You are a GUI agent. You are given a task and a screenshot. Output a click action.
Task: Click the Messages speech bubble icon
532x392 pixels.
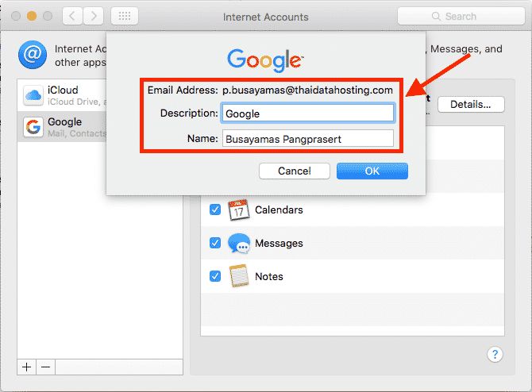pos(239,243)
